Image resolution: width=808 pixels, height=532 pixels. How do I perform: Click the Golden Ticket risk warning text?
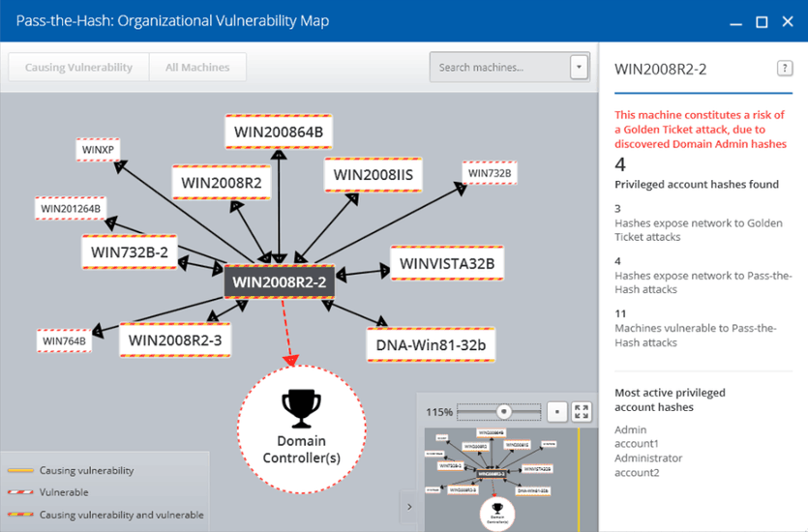(x=701, y=130)
